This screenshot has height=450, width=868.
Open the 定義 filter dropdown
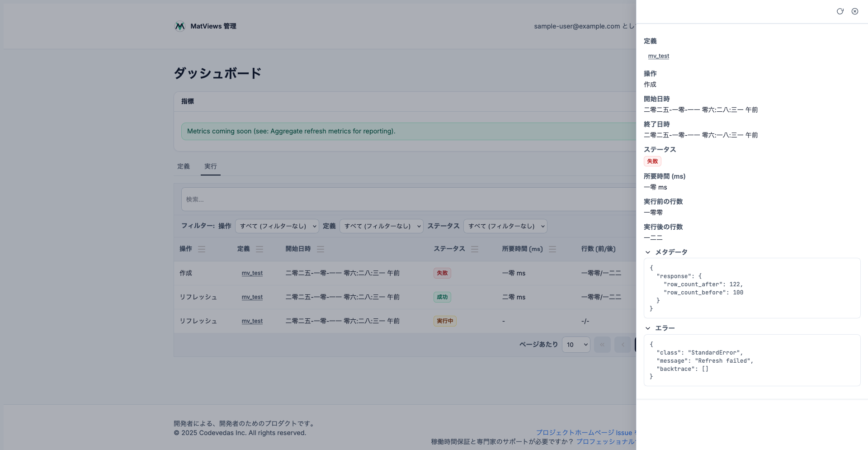click(x=381, y=226)
